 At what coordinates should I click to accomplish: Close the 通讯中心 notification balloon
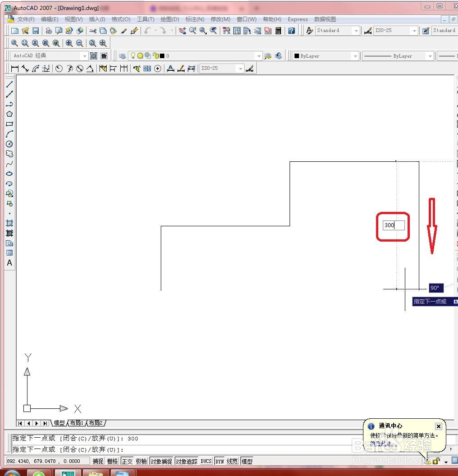(x=438, y=426)
